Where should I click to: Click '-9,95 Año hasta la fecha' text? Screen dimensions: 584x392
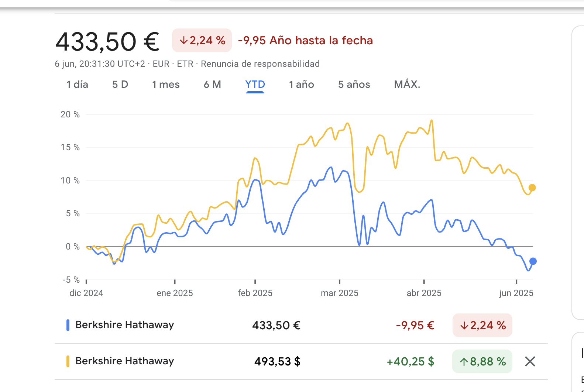click(x=305, y=40)
